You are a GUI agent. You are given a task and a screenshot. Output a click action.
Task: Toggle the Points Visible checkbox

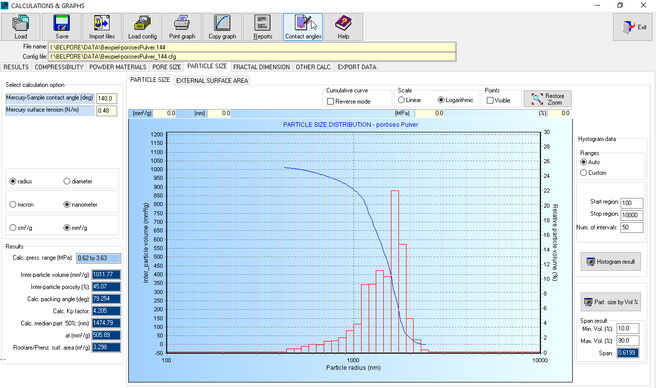click(x=490, y=100)
